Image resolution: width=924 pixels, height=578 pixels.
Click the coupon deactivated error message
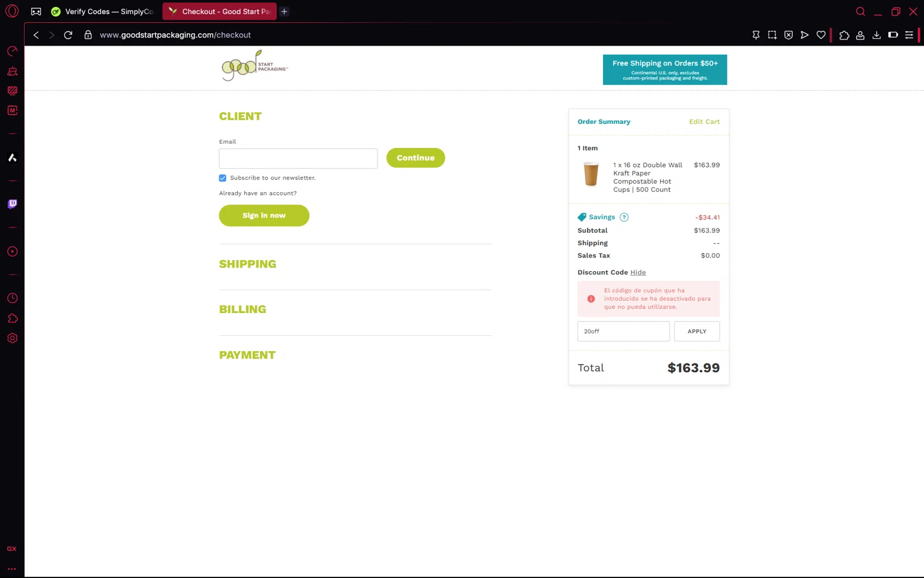[x=648, y=299]
